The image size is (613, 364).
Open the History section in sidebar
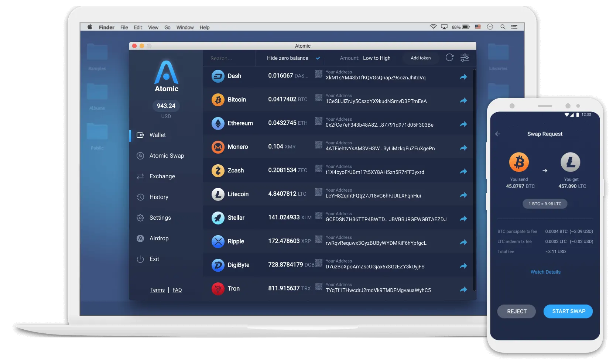pos(159,197)
